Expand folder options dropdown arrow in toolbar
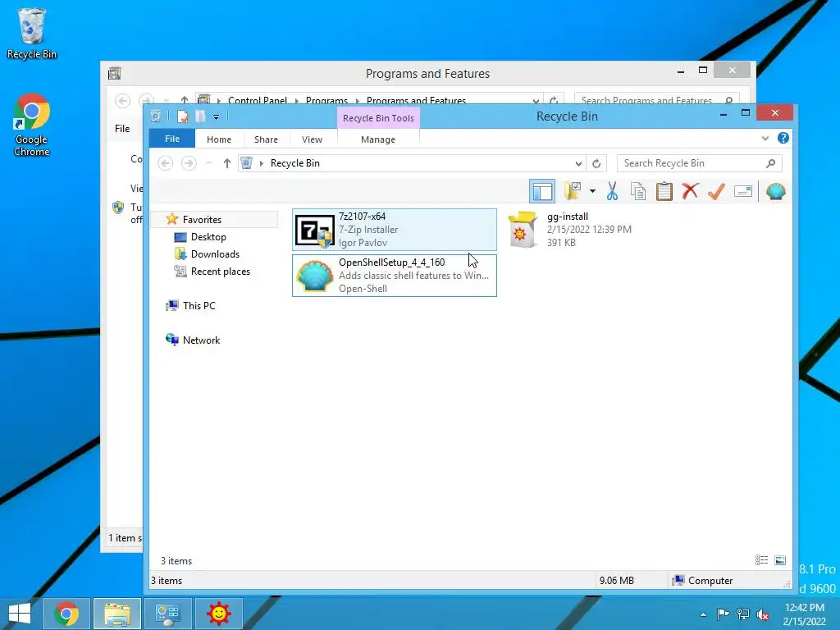Screen dimensions: 840x630 coord(592,191)
